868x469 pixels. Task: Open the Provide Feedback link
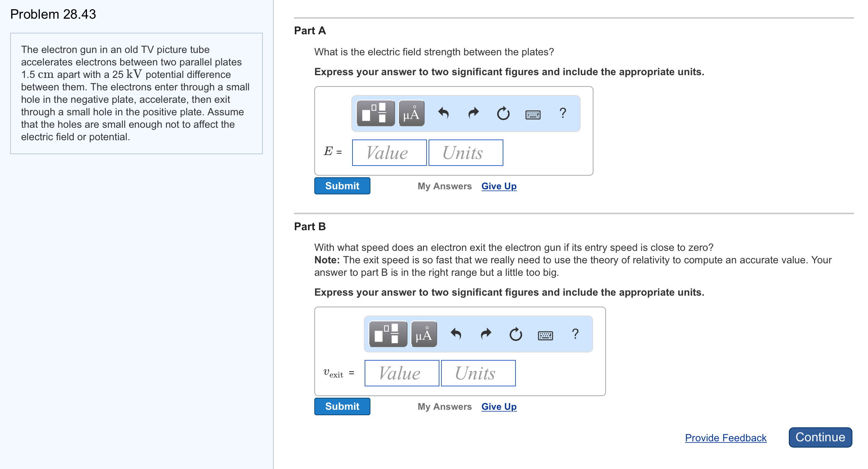point(725,438)
